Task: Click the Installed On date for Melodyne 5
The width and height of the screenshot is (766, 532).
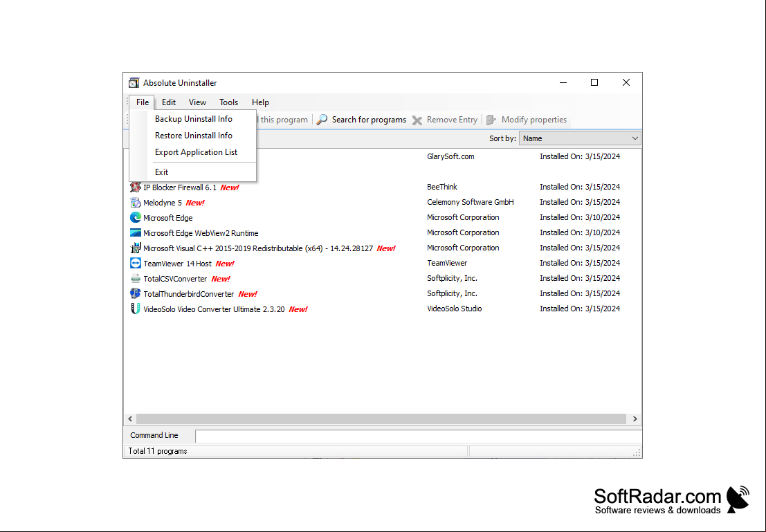Action: pos(580,202)
